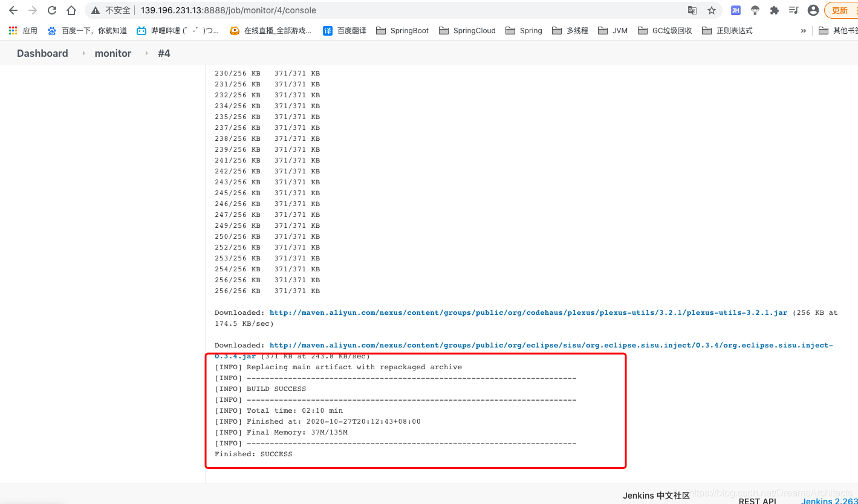
Task: Open the Jenkins 中文社区 footer link
Action: click(x=656, y=496)
